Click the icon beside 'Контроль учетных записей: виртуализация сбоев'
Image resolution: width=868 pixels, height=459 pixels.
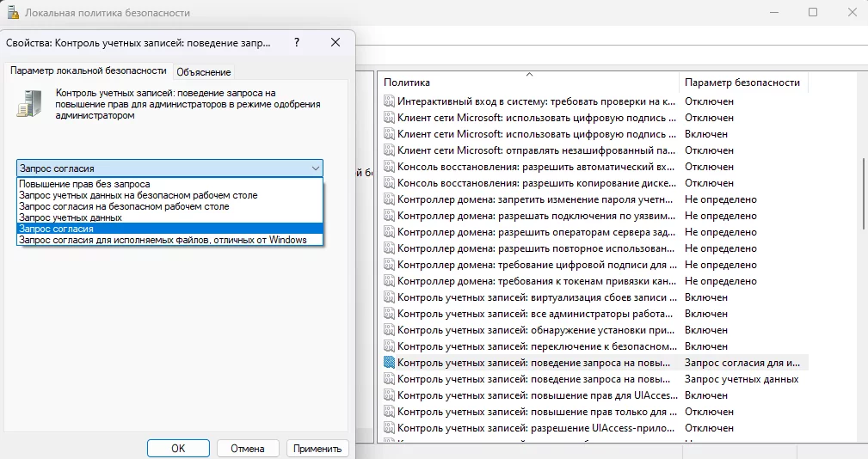point(388,297)
